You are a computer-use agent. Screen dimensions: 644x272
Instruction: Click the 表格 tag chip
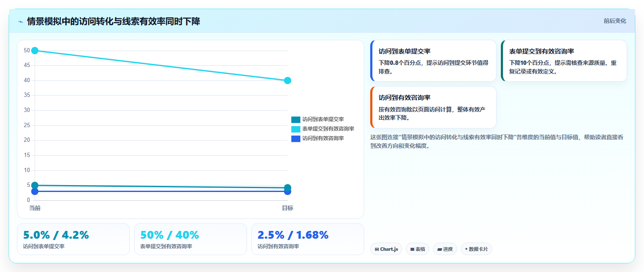[x=417, y=249]
